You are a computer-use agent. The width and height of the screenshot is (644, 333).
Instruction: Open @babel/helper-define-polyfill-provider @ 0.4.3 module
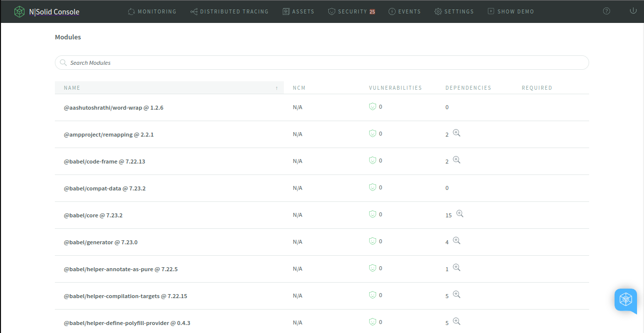127,323
